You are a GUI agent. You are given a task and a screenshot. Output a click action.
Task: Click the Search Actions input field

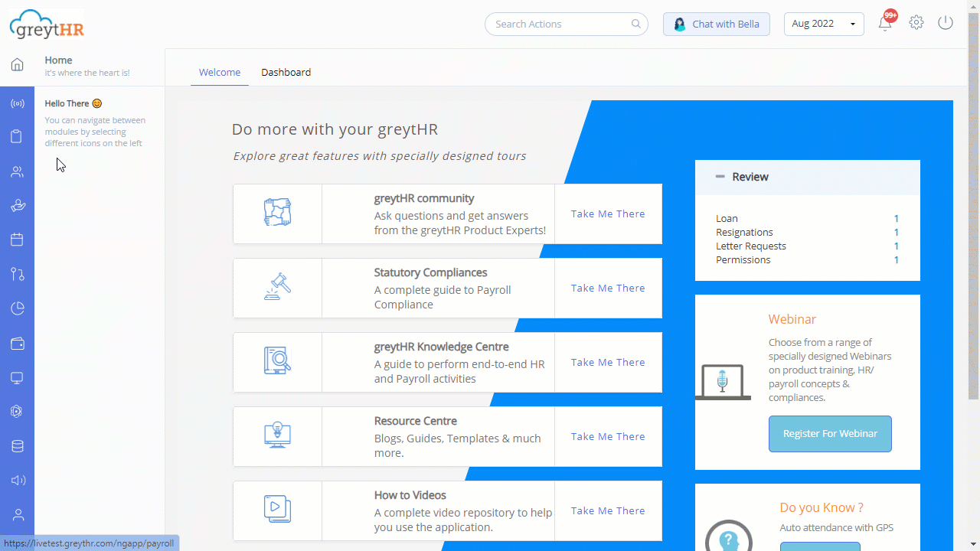(567, 24)
